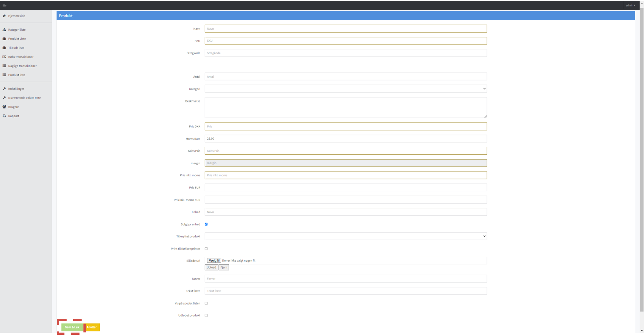The image size is (644, 336).
Task: Click the users icon beside Brugere
Action: pyautogui.click(x=4, y=107)
